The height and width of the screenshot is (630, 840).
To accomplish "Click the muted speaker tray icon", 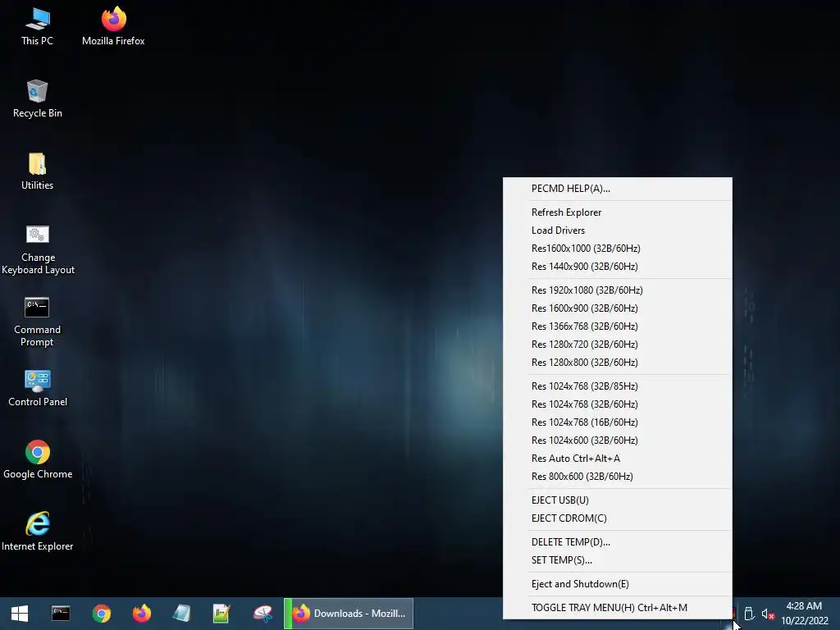I will point(768,614).
